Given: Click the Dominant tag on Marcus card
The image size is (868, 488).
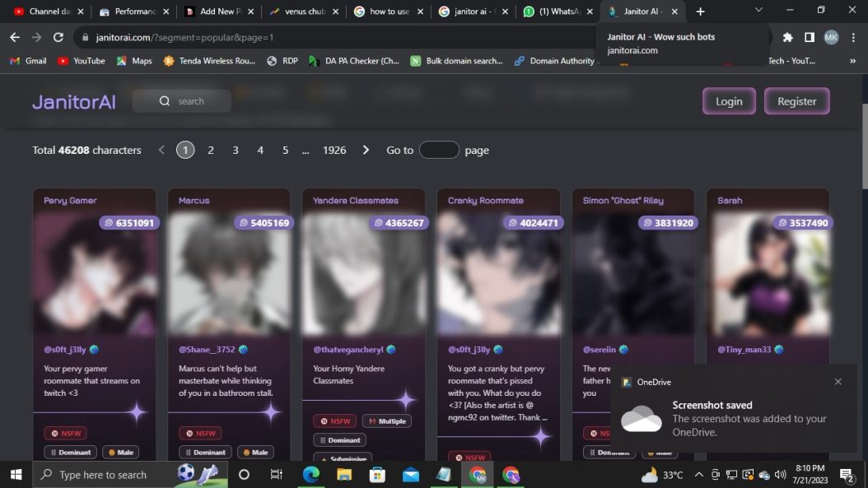Looking at the screenshot, I should (x=205, y=452).
